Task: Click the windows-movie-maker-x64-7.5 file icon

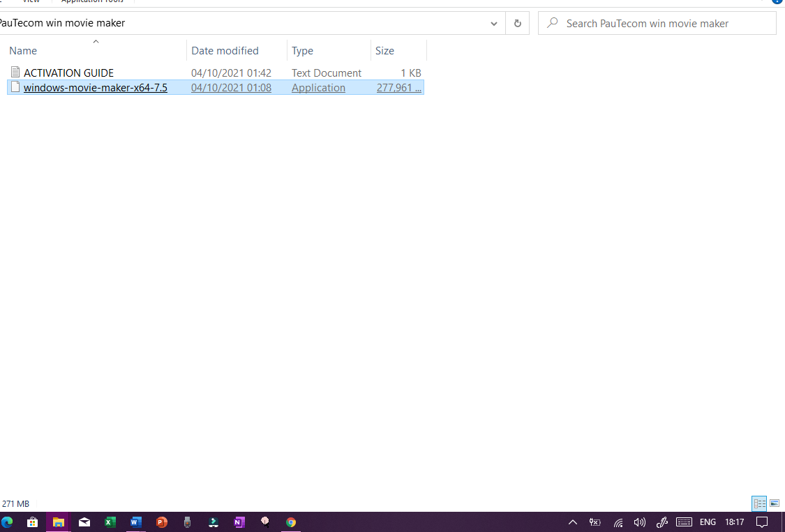Action: coord(15,87)
